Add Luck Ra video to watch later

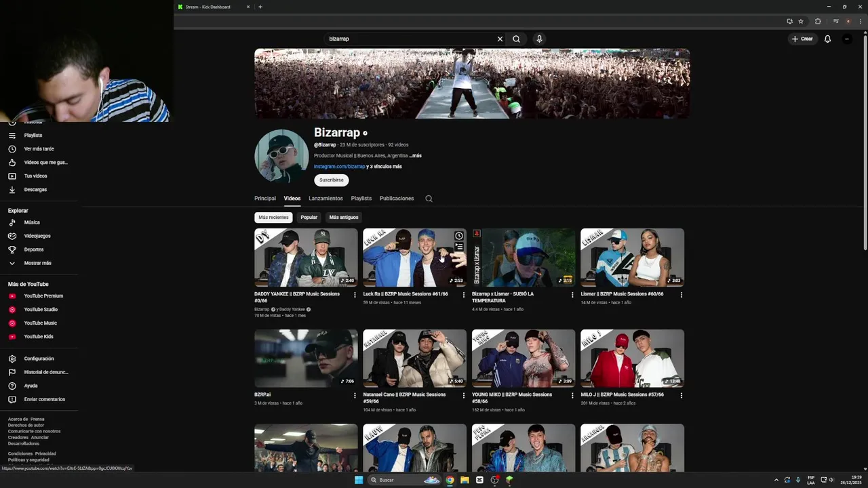459,236
